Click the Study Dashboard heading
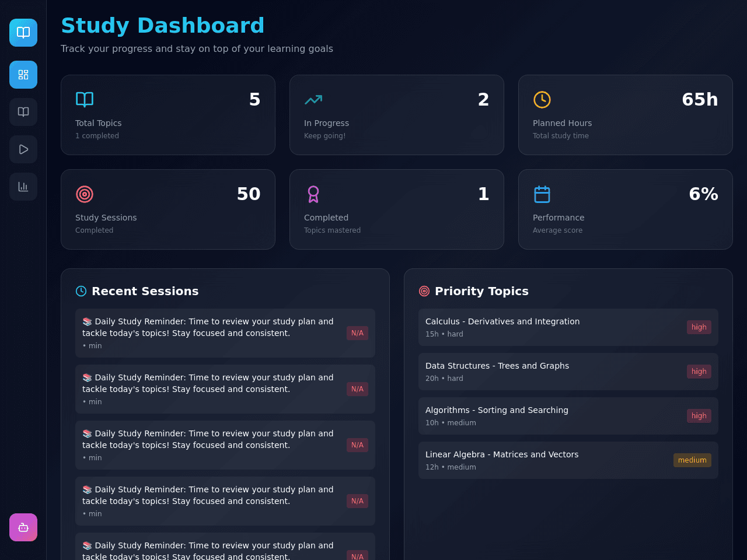This screenshot has width=747, height=560. [x=163, y=26]
